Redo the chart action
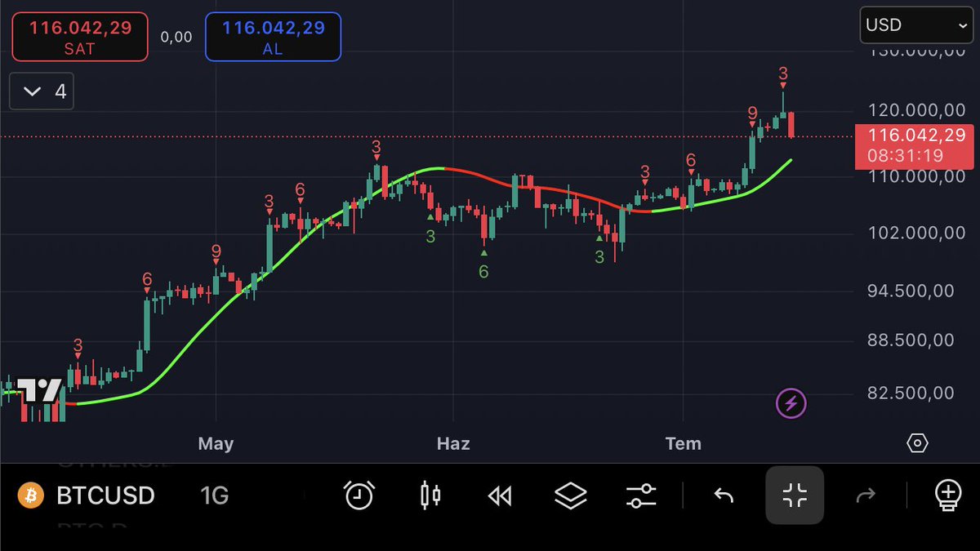Screen dimensions: 980x551 tap(867, 495)
